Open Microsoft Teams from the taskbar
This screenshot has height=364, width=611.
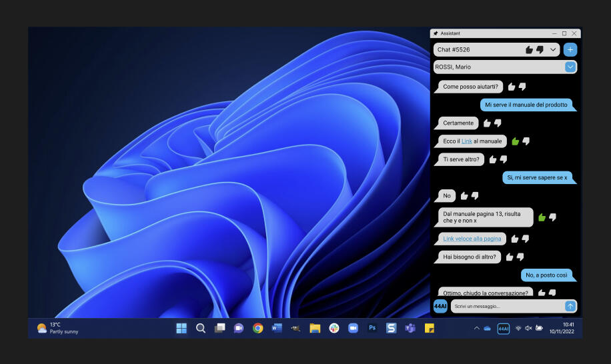click(x=410, y=328)
